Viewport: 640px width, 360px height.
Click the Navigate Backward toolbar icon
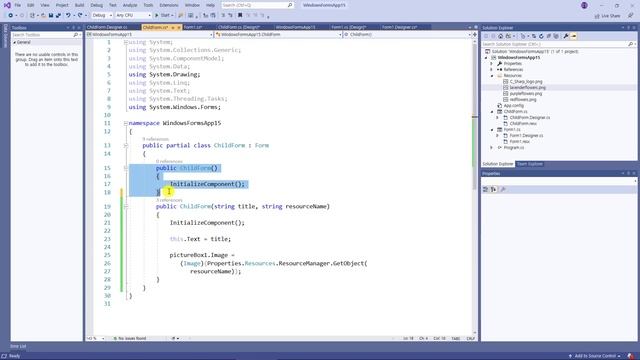coord(11,16)
